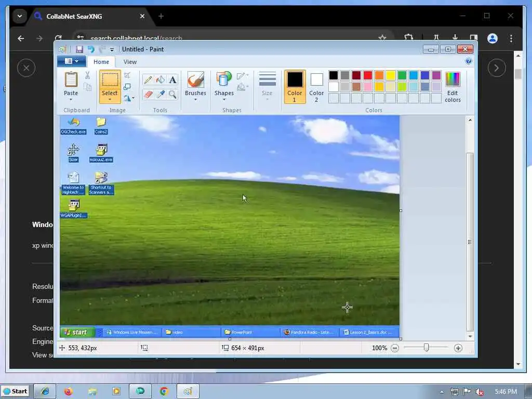Pick the yellow color swatch
This screenshot has width=532, height=399.
click(x=391, y=75)
